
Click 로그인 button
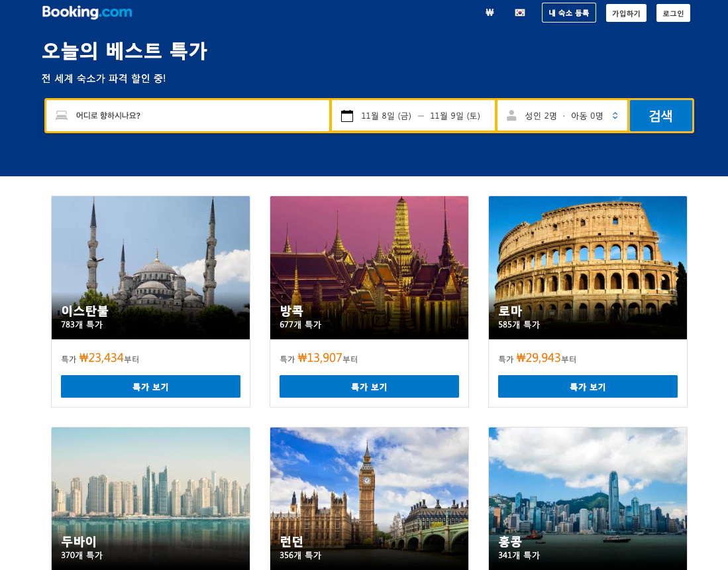[673, 13]
